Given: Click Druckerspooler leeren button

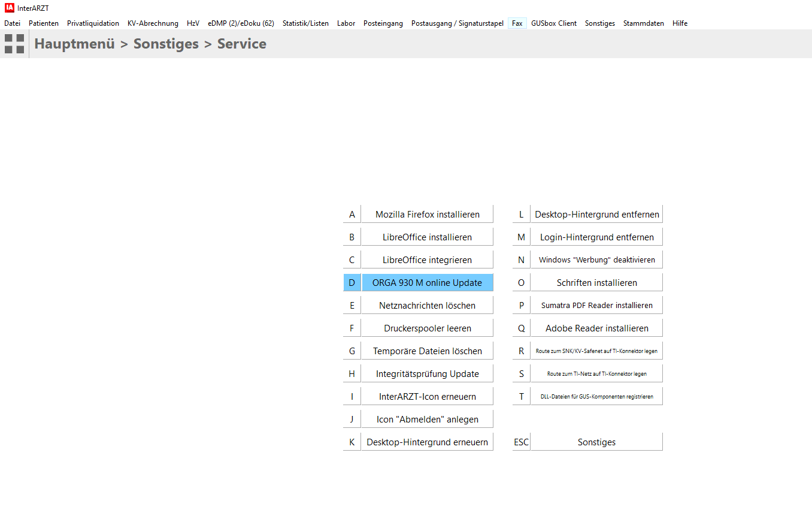Looking at the screenshot, I should click(x=428, y=328).
